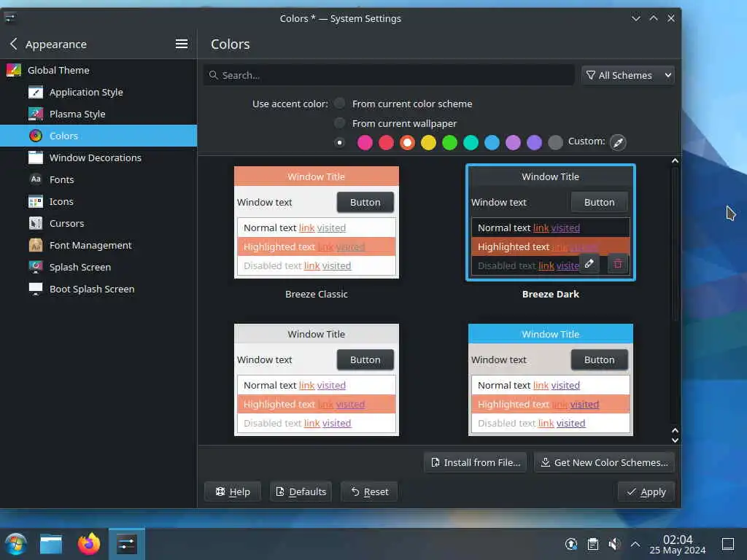Select accent From current wallpaper
This screenshot has height=560, width=747.
pyautogui.click(x=339, y=122)
